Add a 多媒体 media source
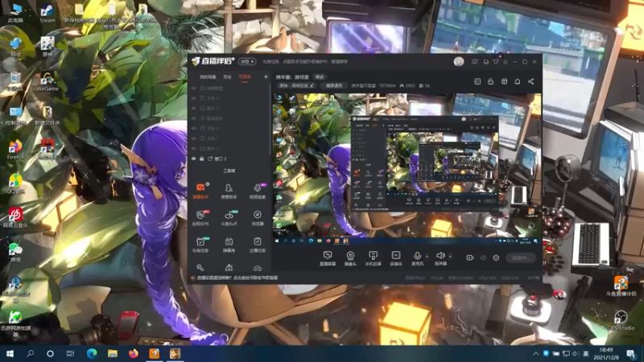The image size is (644, 362). [396, 258]
